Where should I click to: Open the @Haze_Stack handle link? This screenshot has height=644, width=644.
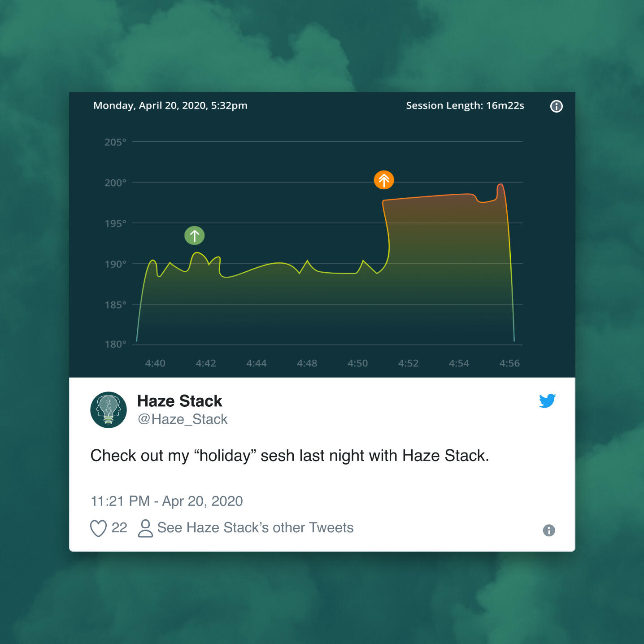[x=183, y=419]
